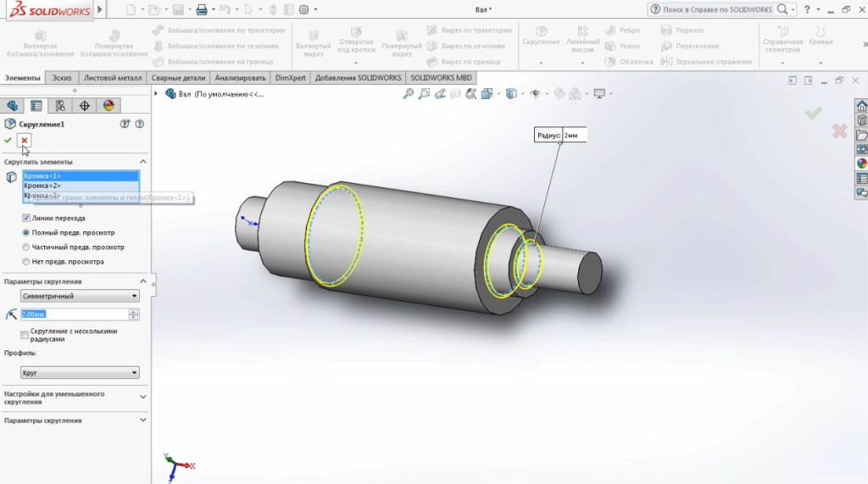Click the Undo icon in top toolbar
Viewport: 868px width, 484px height.
point(225,9)
